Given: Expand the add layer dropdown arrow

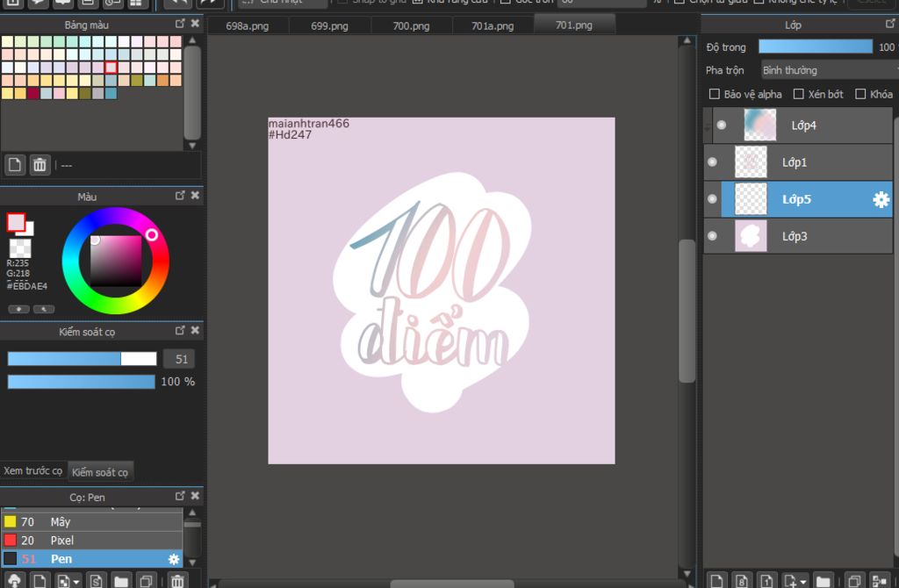Looking at the screenshot, I should tap(802, 582).
